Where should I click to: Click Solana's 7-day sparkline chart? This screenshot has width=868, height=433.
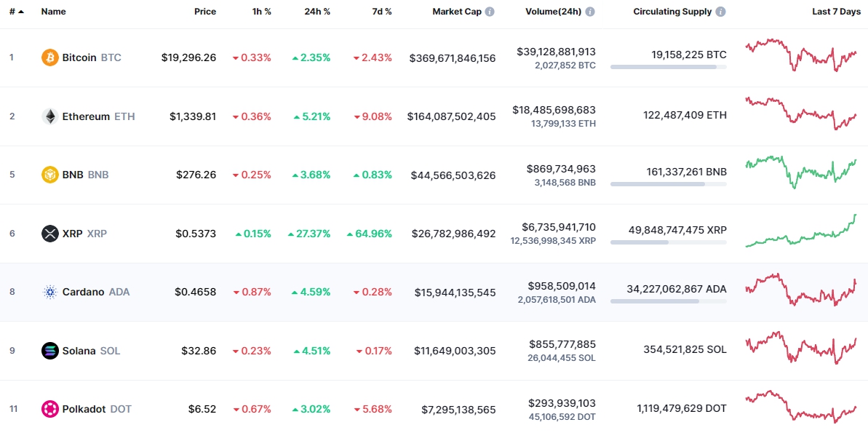[802, 348]
